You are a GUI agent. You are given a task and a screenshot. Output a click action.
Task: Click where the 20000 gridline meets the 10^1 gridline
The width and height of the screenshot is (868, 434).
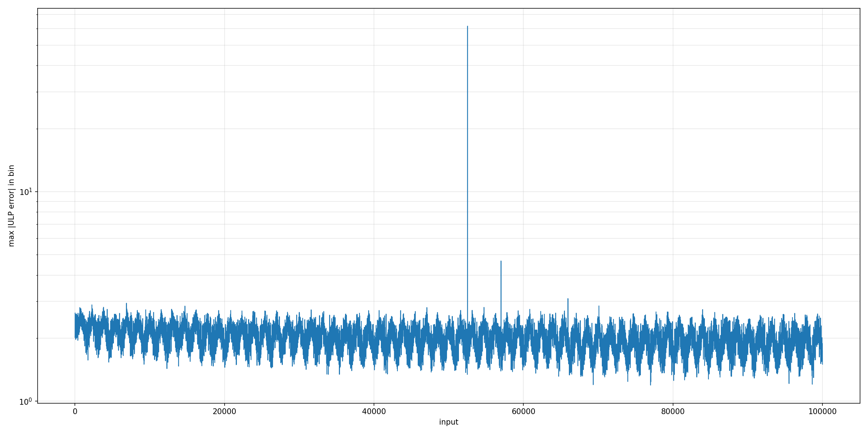[224, 192]
